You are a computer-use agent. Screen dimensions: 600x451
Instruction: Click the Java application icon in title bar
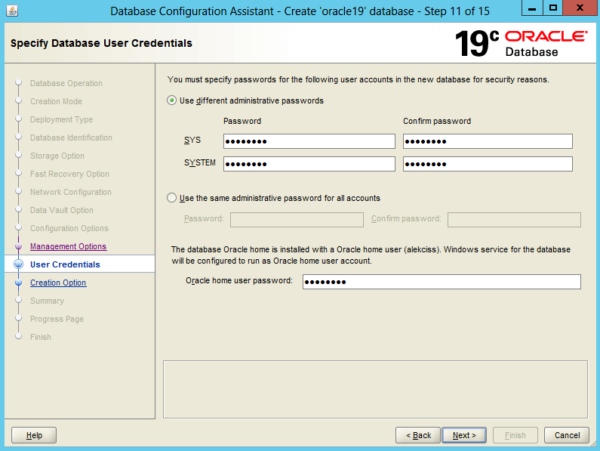click(x=12, y=11)
